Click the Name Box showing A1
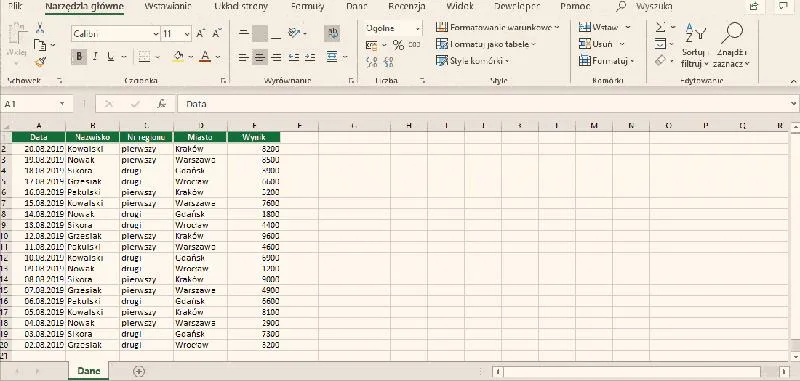 pyautogui.click(x=35, y=104)
